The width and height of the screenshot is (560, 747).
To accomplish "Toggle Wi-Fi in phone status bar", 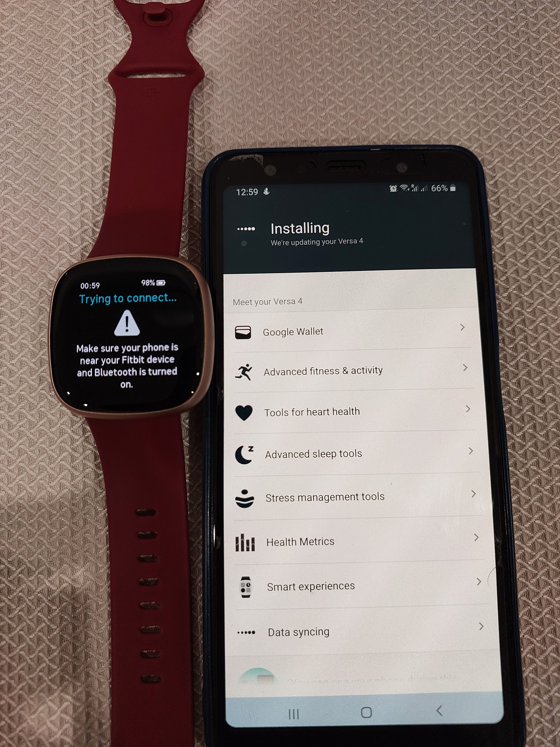I will click(x=408, y=188).
